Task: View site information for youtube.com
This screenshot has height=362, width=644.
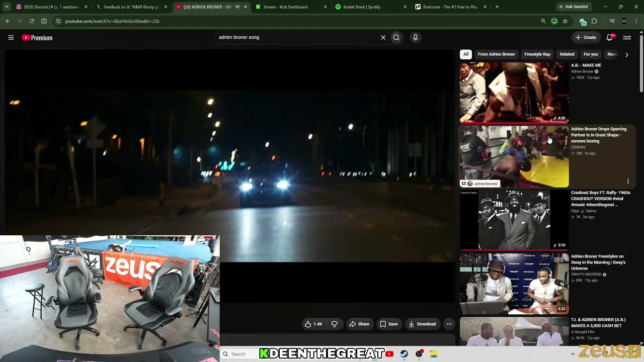Action: click(58, 21)
